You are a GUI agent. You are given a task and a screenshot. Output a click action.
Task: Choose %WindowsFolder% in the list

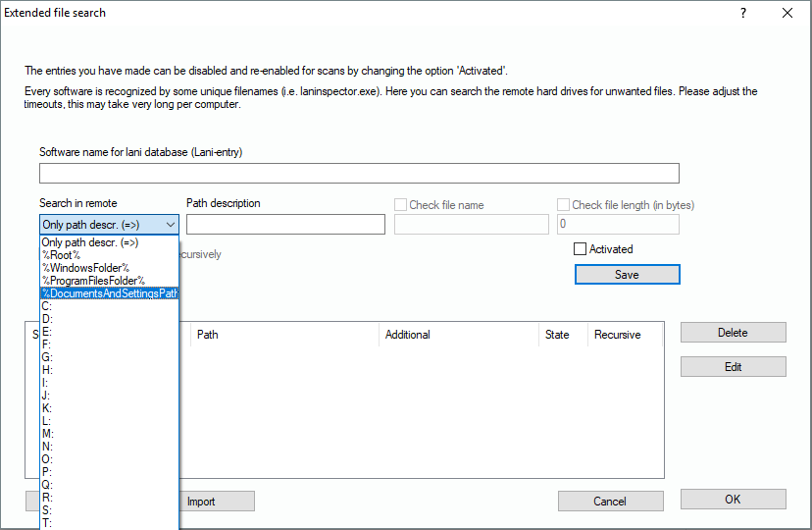click(85, 268)
